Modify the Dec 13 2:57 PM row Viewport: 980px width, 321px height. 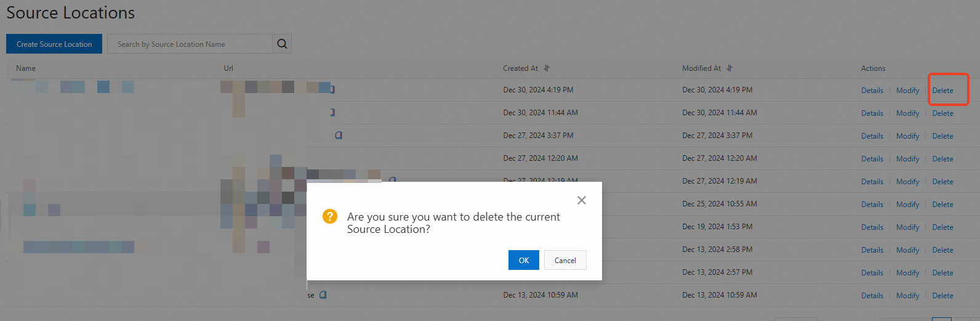tap(908, 273)
